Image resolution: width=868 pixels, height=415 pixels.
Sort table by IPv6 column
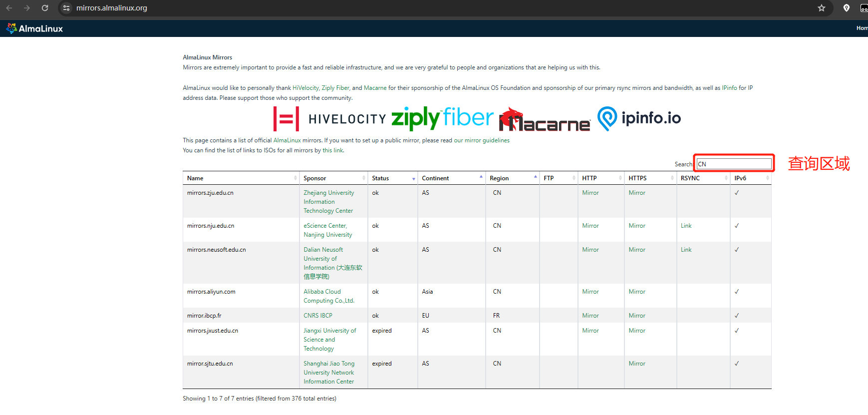(751, 178)
